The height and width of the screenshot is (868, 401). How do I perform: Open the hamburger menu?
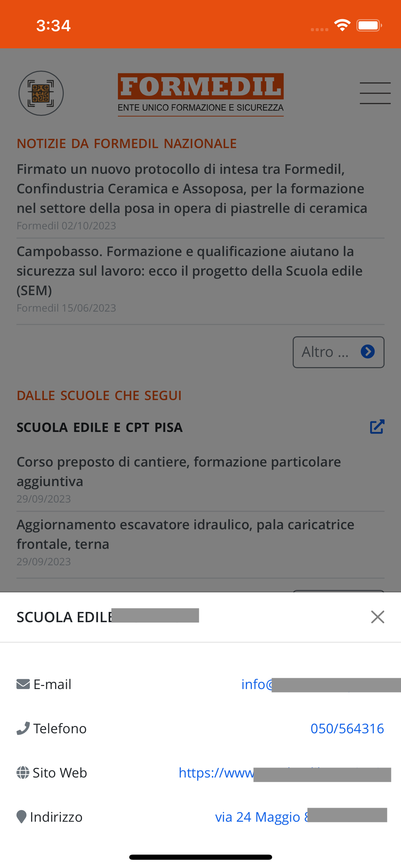point(375,93)
